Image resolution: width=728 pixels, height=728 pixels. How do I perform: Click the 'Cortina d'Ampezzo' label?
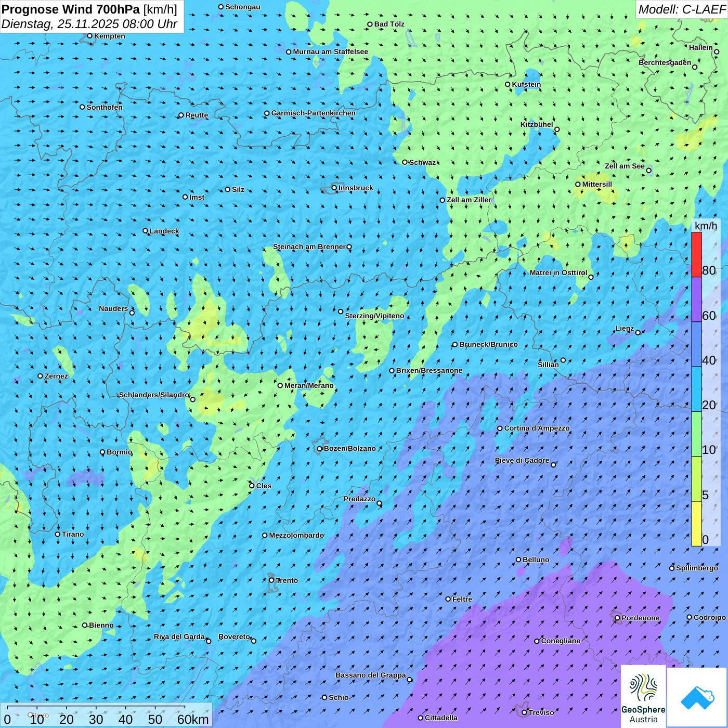tap(537, 428)
